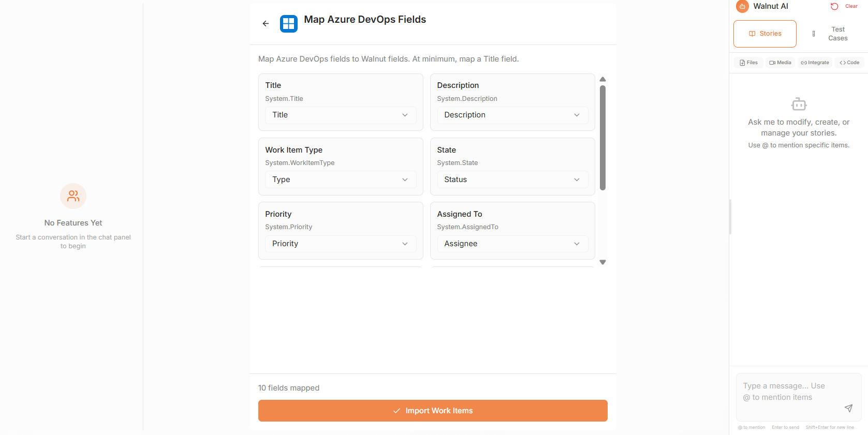Expand the Description field mapping dropdown

[x=512, y=115]
